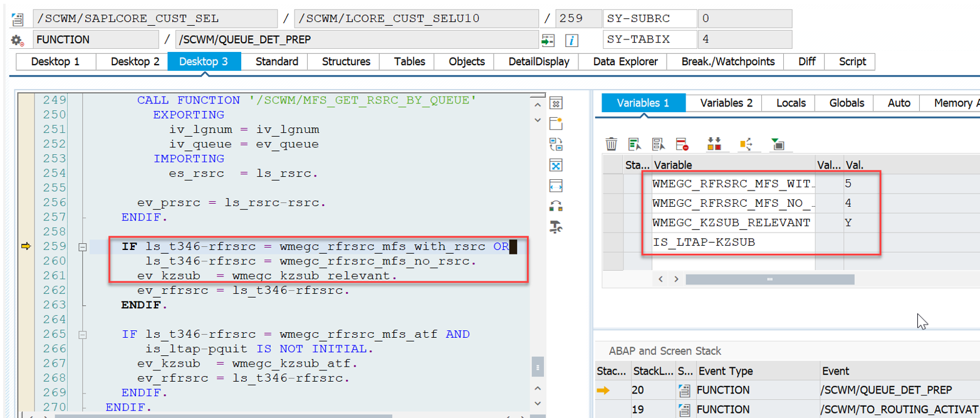Click the right arrow of variables horizontal scrollbar
Image resolution: width=980 pixels, height=418 pixels.
click(676, 278)
